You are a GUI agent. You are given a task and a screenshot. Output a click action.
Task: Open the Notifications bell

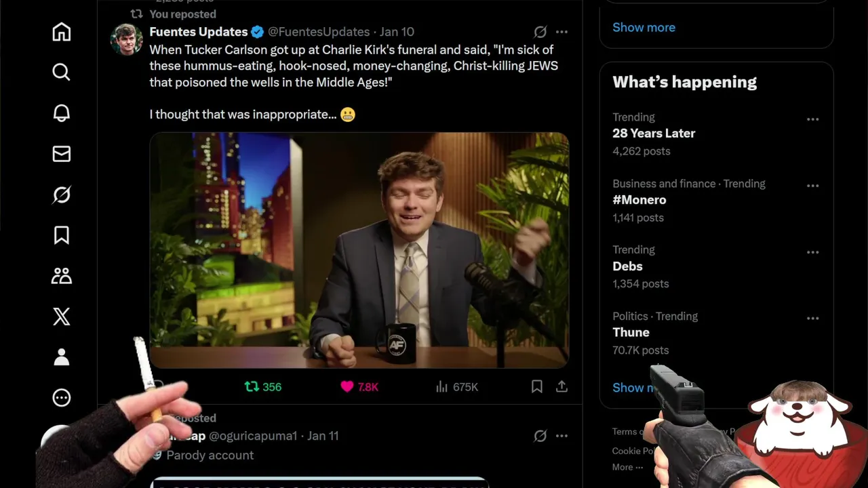(62, 113)
